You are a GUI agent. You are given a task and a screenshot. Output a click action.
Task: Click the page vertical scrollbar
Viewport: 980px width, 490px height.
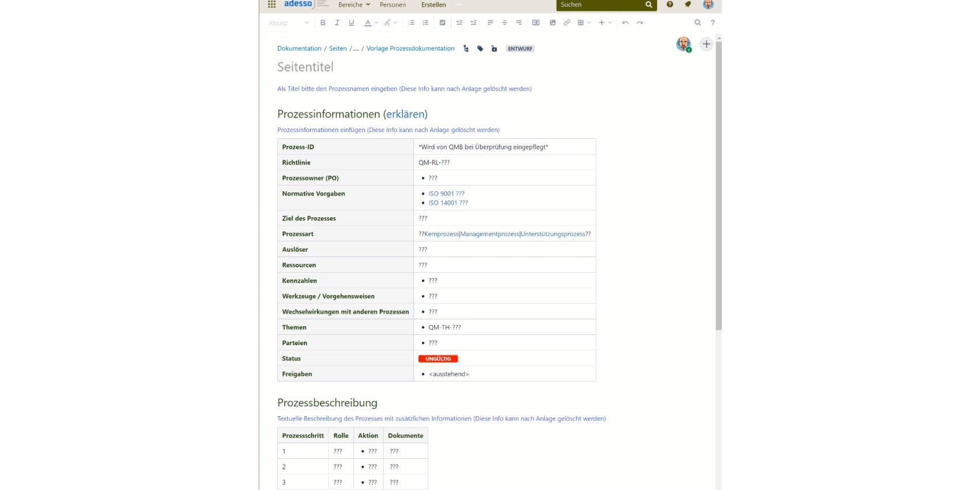click(719, 184)
